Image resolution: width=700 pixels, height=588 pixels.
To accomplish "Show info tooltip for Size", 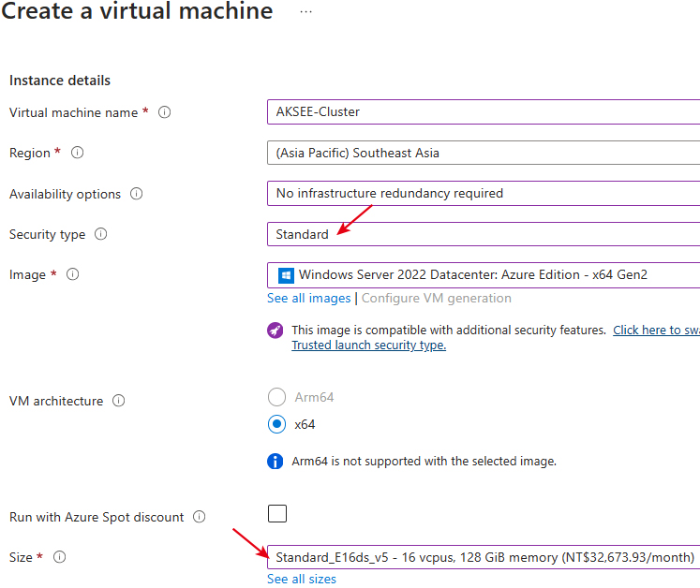I will [x=59, y=557].
